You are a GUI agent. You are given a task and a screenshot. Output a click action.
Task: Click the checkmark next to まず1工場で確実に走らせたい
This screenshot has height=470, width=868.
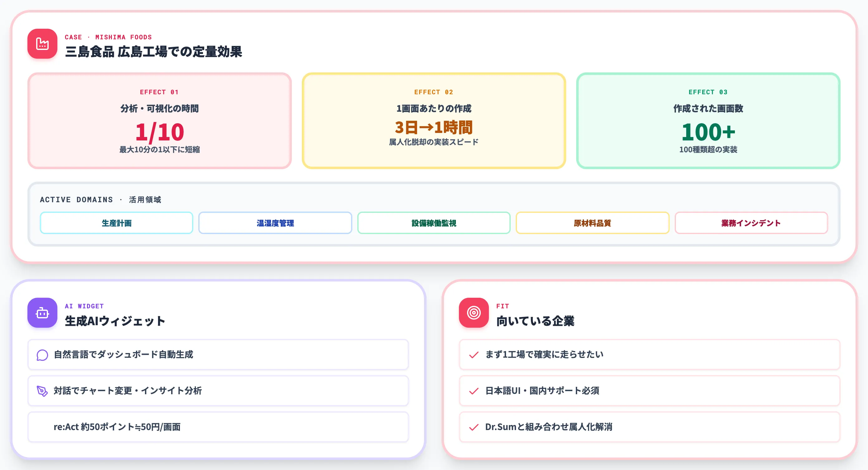pyautogui.click(x=474, y=355)
